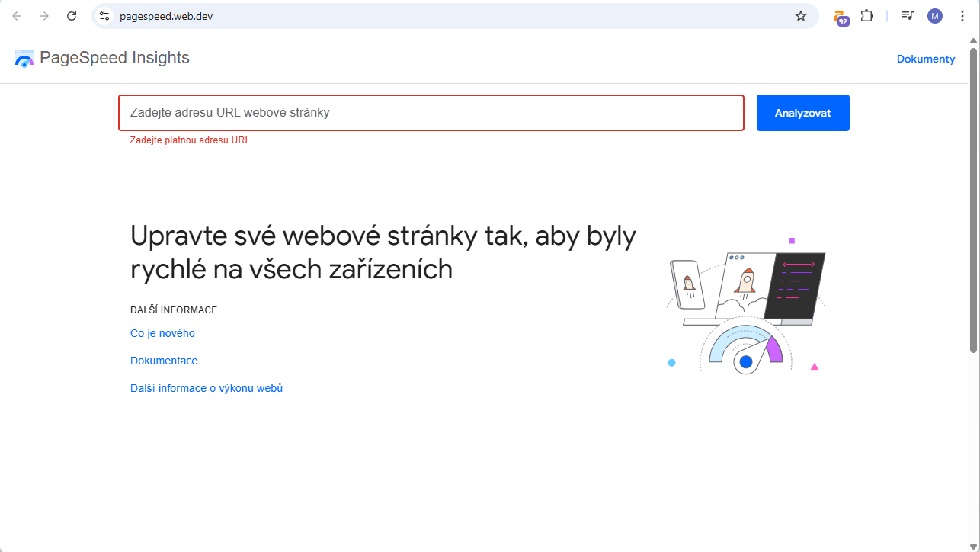This screenshot has width=980, height=552.
Task: Open site information icon in address bar
Action: pyautogui.click(x=105, y=16)
